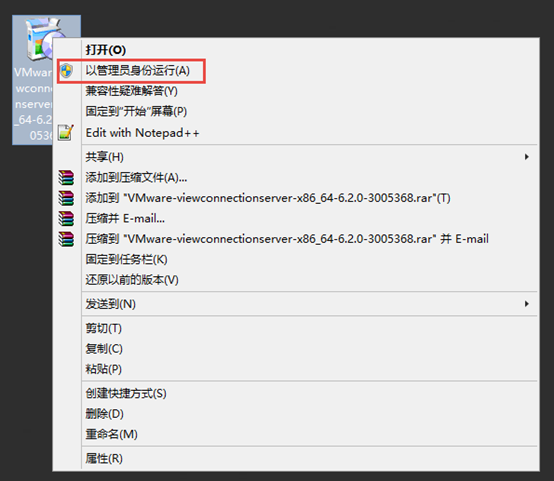Expand the 发送到(N) submenu arrow

tap(527, 304)
